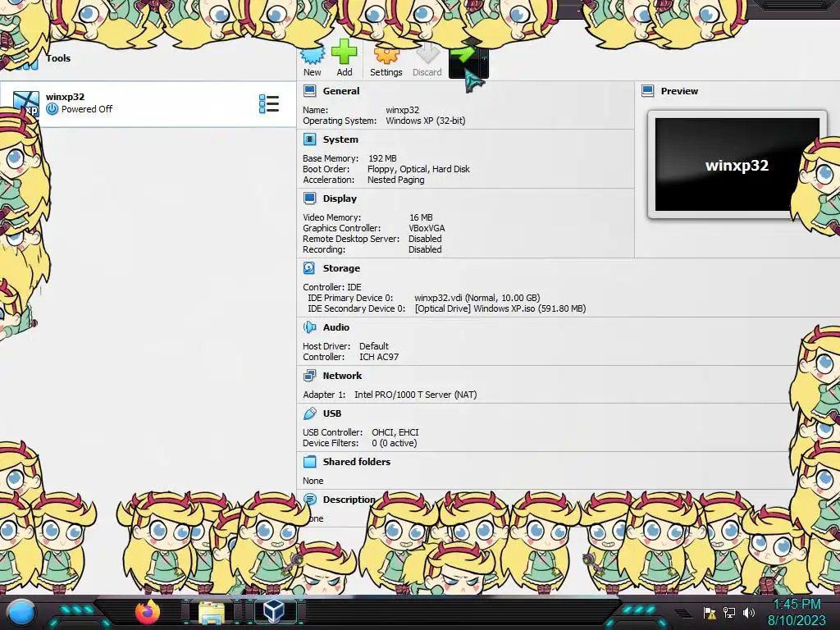The width and height of the screenshot is (840, 630).
Task: Click the Storage disk icon
Action: click(x=309, y=268)
